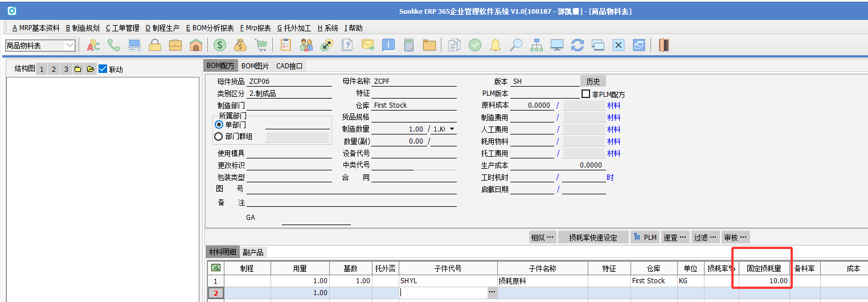Switch to the BOM图片 tab

(255, 66)
